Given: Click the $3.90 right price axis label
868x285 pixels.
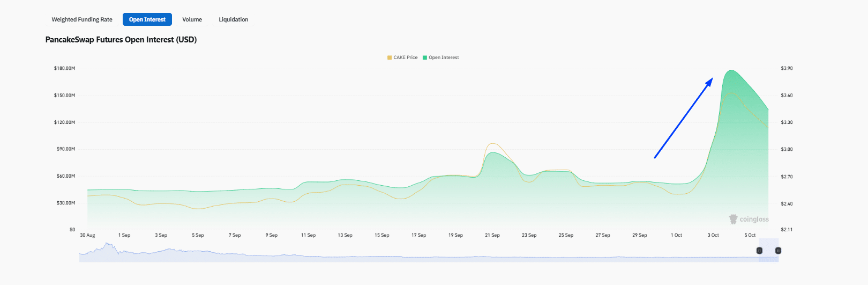Looking at the screenshot, I should 787,69.
